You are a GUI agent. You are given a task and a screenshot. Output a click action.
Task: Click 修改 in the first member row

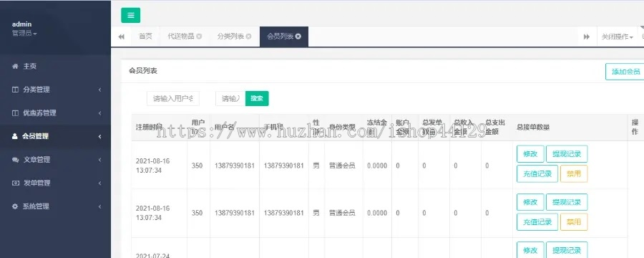coord(530,154)
